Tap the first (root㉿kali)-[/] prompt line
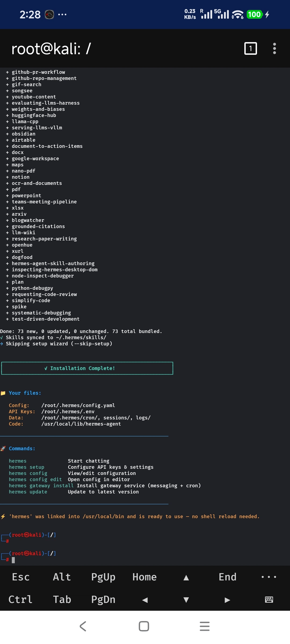 28,535
